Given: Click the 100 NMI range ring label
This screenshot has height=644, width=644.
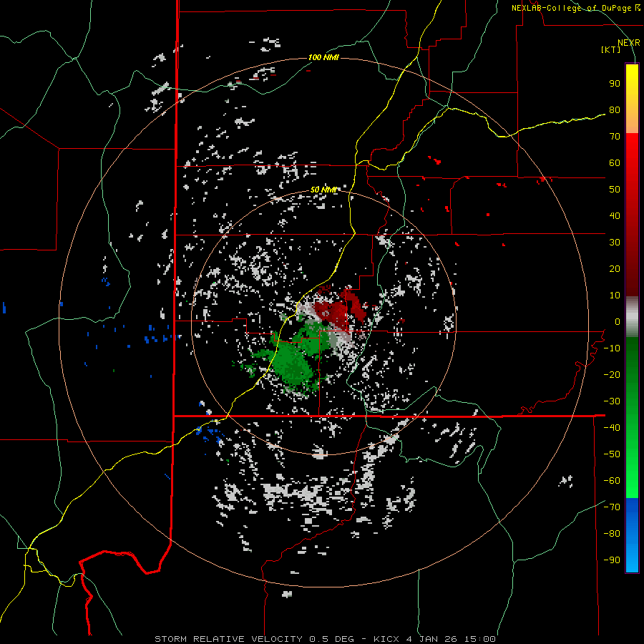Looking at the screenshot, I should 323,57.
